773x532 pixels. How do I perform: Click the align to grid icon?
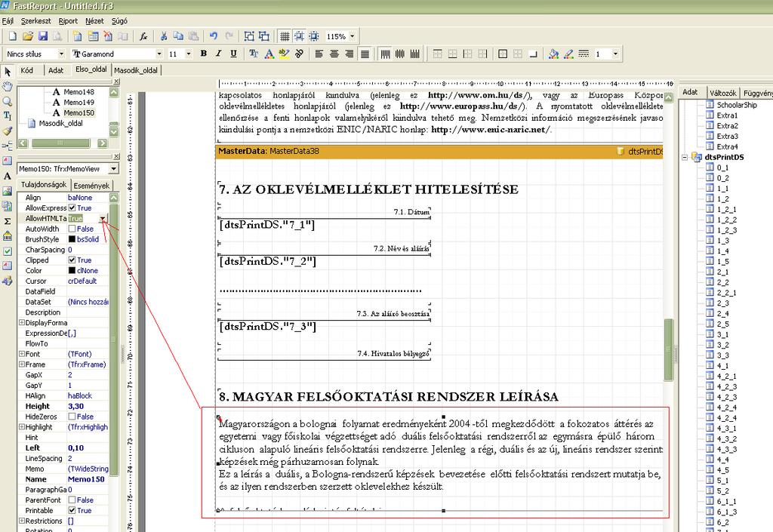(299, 36)
